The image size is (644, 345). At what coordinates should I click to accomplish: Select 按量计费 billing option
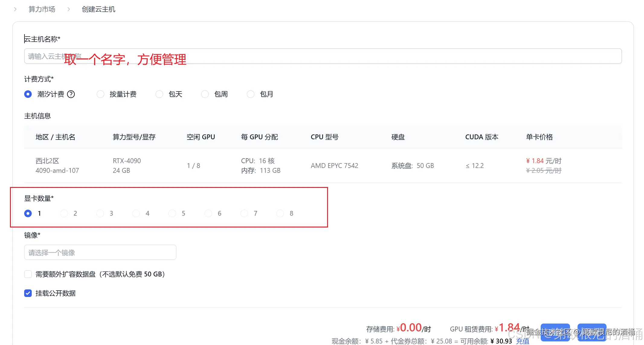coord(100,94)
